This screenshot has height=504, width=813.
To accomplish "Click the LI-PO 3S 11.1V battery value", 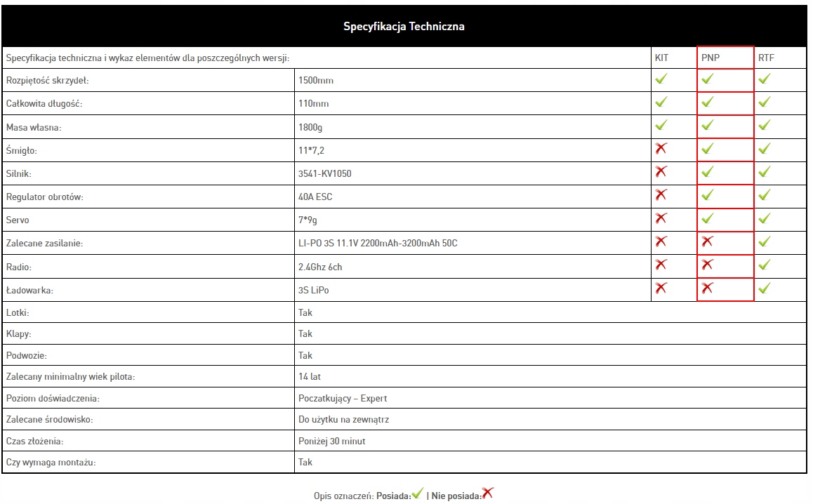I will [379, 244].
